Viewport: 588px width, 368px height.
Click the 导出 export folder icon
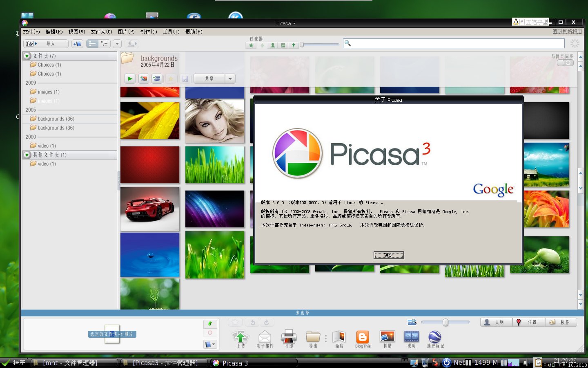[x=313, y=337]
